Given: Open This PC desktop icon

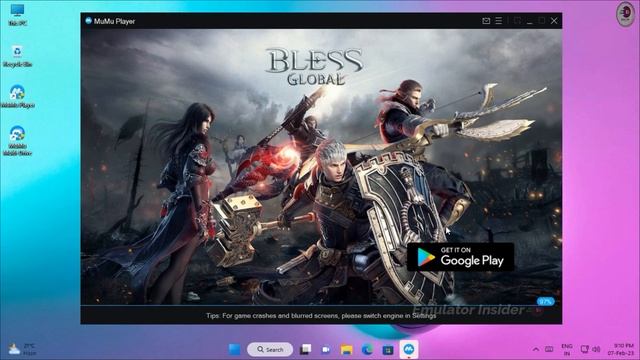Looking at the screenshot, I should (x=18, y=15).
